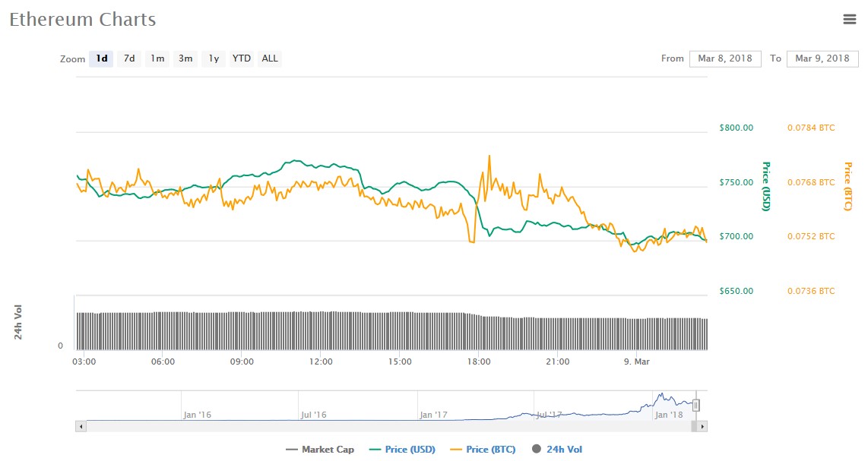Viewport: 868px width, 461px height.
Task: Click Jan '16 in the navigator
Action: tap(197, 415)
